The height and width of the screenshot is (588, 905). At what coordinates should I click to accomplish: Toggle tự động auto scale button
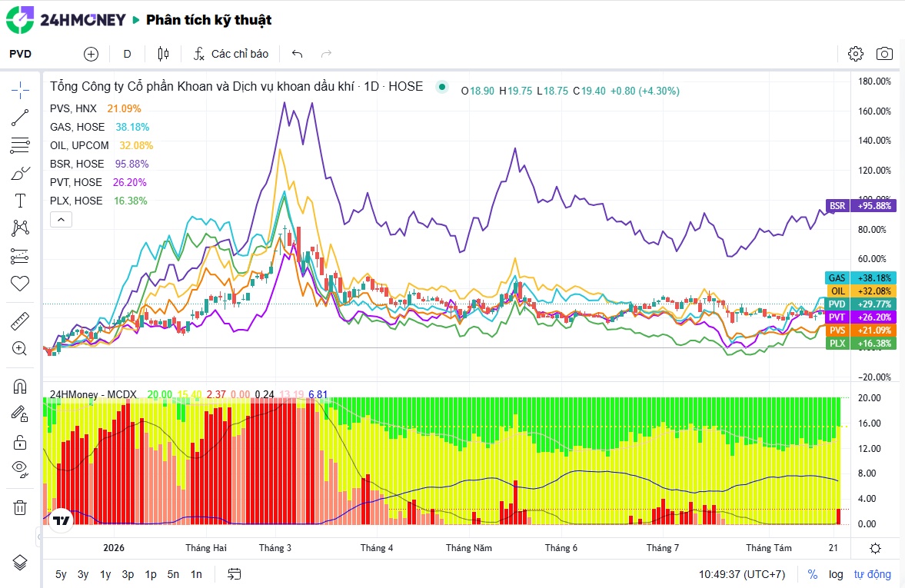[872, 574]
